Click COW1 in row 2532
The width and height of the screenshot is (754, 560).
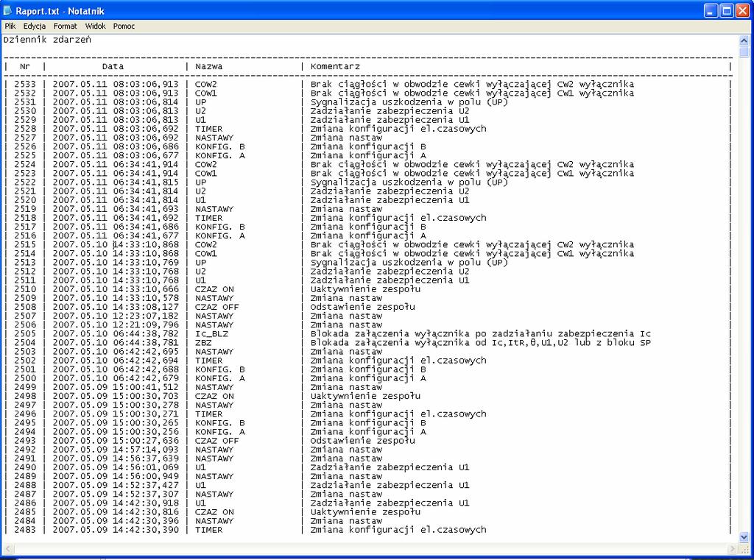206,93
